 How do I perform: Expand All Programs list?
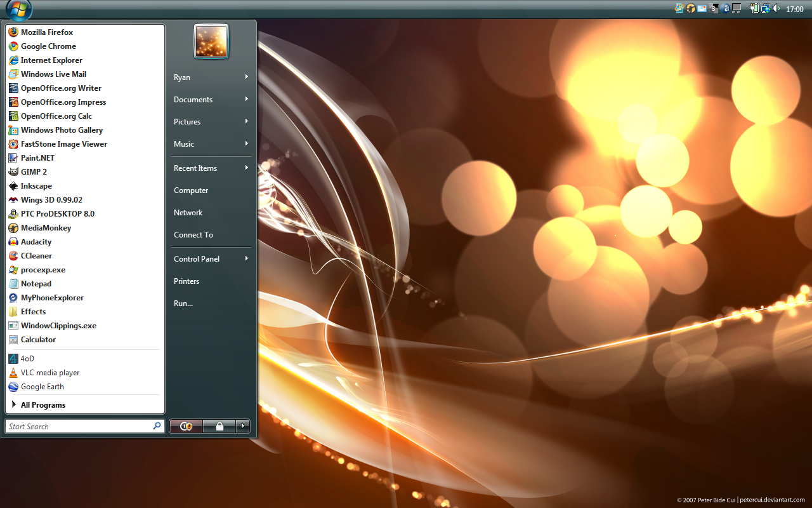(85, 405)
